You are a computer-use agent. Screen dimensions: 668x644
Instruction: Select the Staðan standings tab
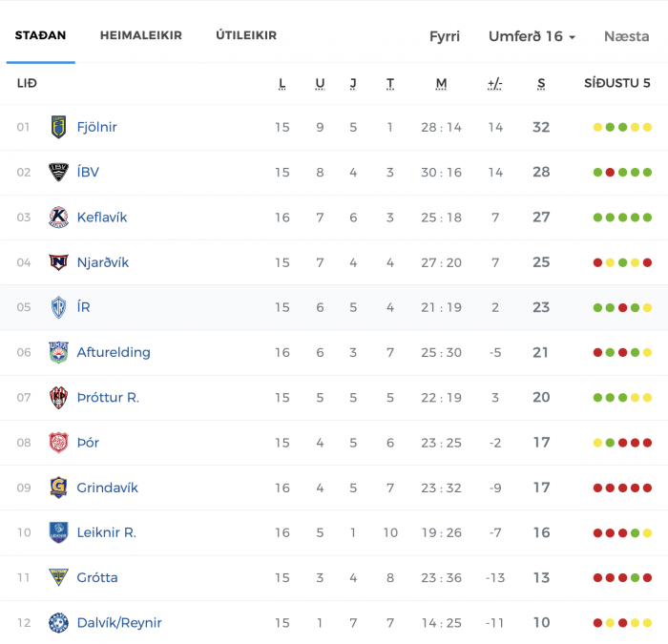[x=40, y=35]
